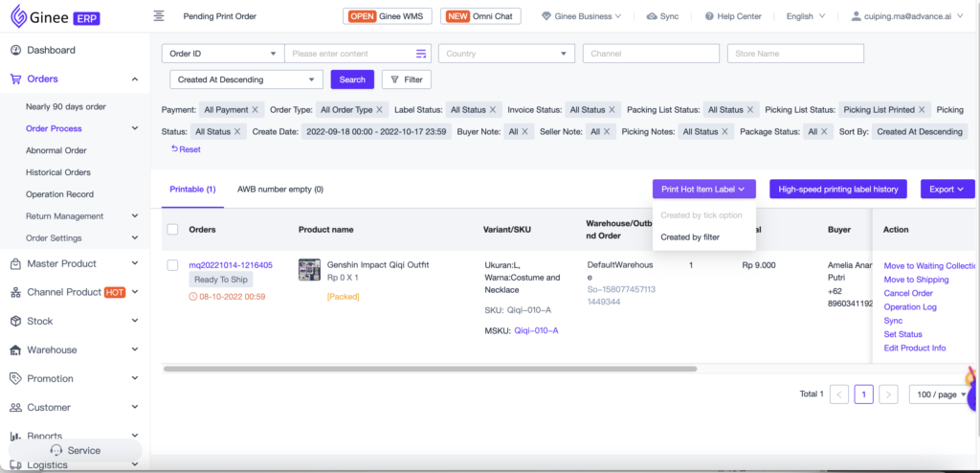Click the Ginee ERP logo
Viewport: 980px width, 473px height.
coord(56,16)
